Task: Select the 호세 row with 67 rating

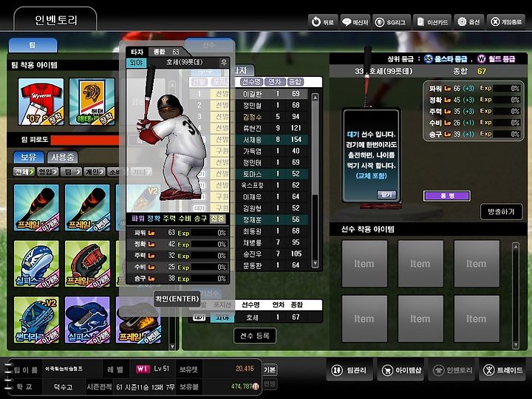Action: (255, 317)
